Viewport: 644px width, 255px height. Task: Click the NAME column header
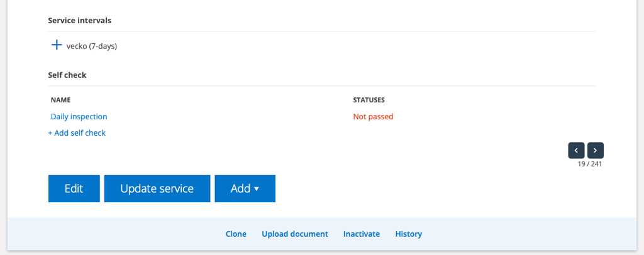tap(60, 100)
